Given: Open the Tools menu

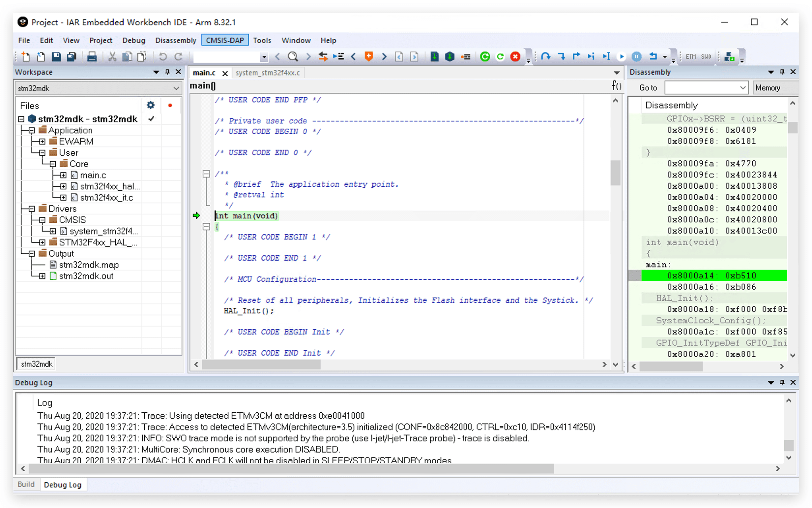Looking at the screenshot, I should tap(262, 40).
